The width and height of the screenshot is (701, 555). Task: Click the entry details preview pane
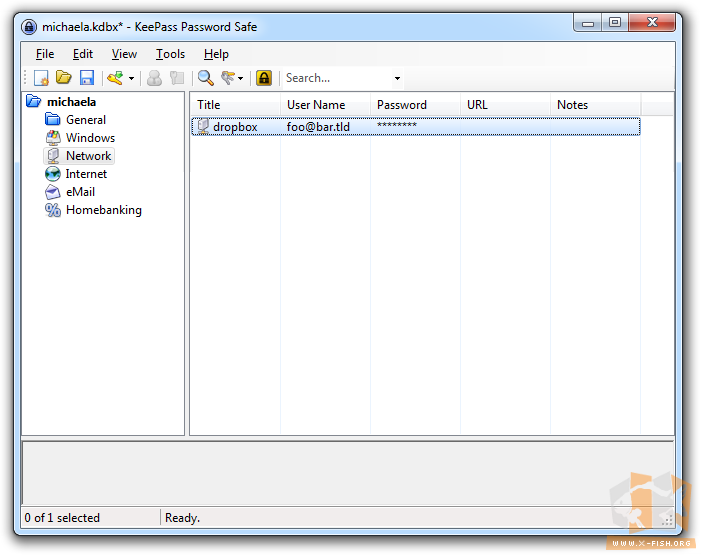[348, 473]
